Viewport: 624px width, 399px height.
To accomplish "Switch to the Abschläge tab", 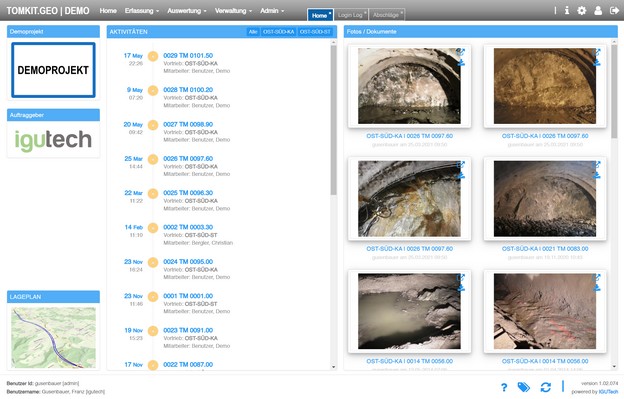I will pyautogui.click(x=386, y=15).
